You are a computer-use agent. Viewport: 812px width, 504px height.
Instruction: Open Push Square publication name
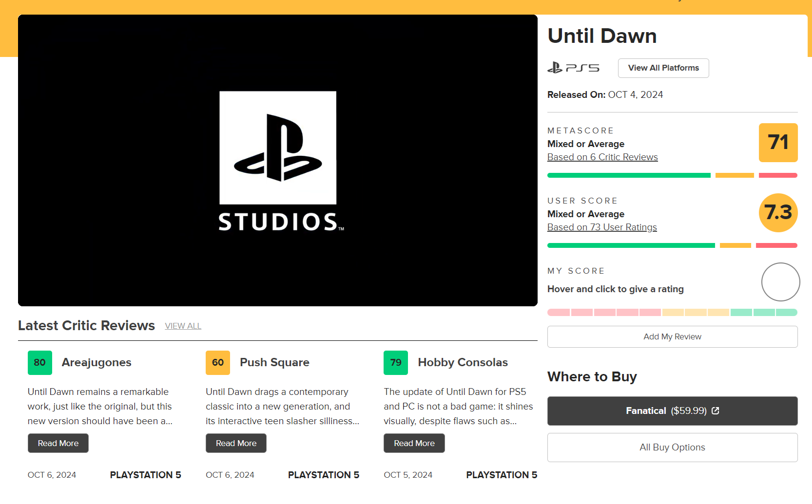(x=274, y=362)
